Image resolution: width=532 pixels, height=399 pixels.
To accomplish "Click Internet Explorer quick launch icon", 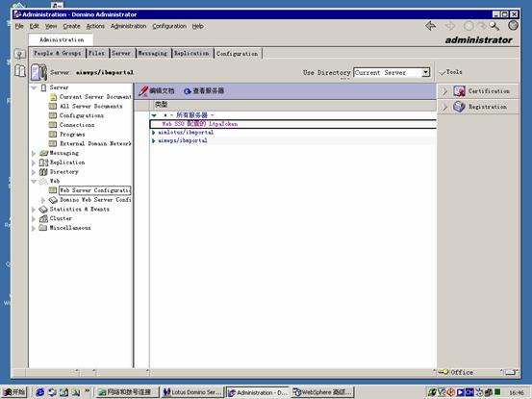I will (40, 392).
